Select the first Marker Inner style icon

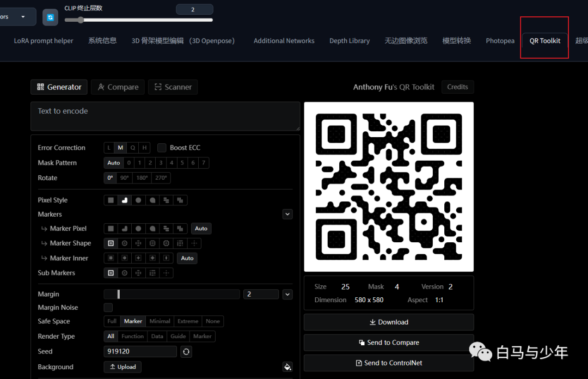tap(111, 258)
